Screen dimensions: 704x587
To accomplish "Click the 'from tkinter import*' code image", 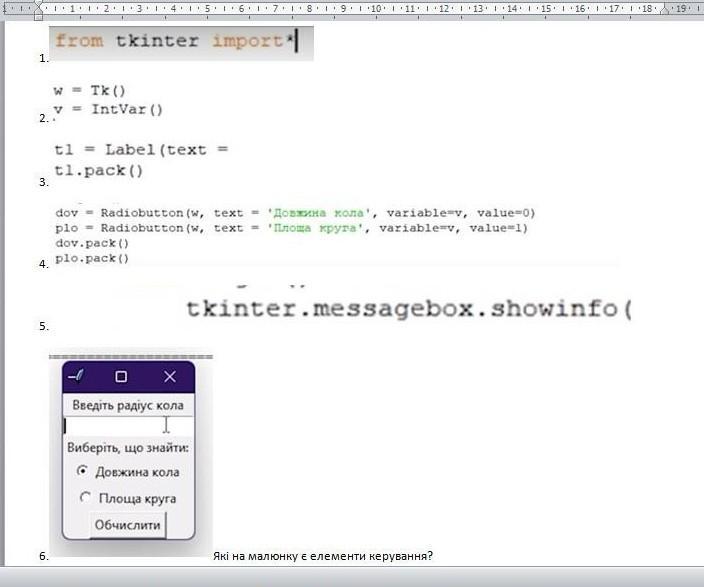I will click(x=181, y=43).
